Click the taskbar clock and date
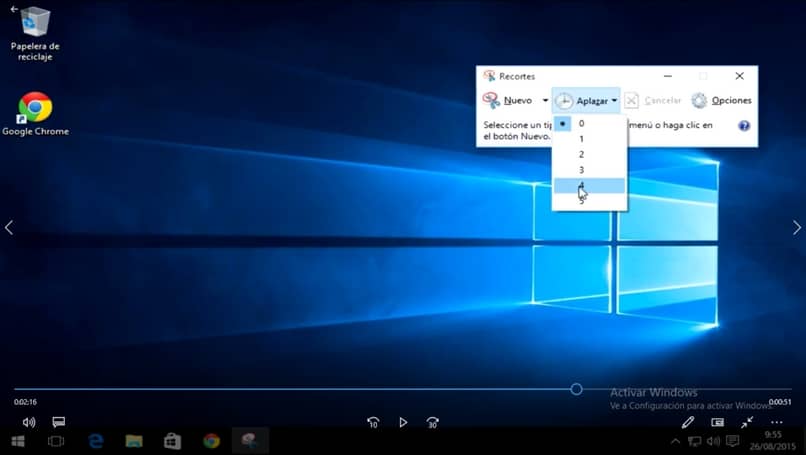Image resolution: width=806 pixels, height=455 pixels. [x=772, y=441]
